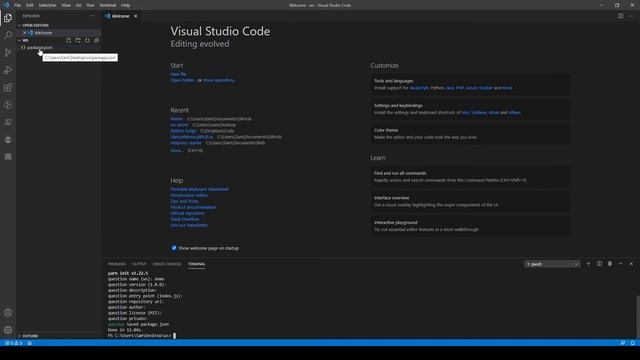This screenshot has height=360, width=640.
Task: Open the Search view in activity bar
Action: pyautogui.click(x=8, y=35)
